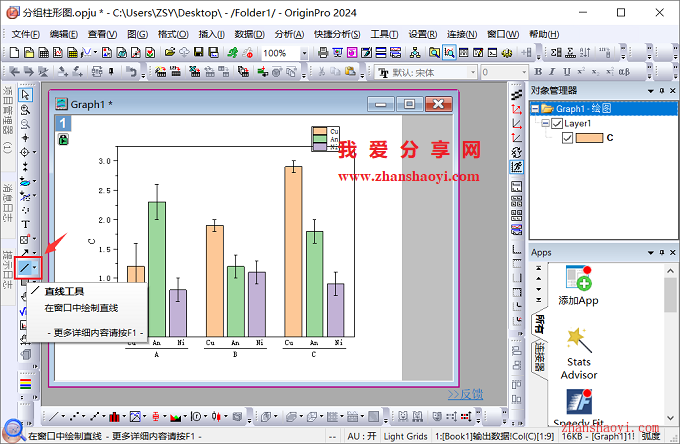Click the New Project icon

(x=14, y=53)
